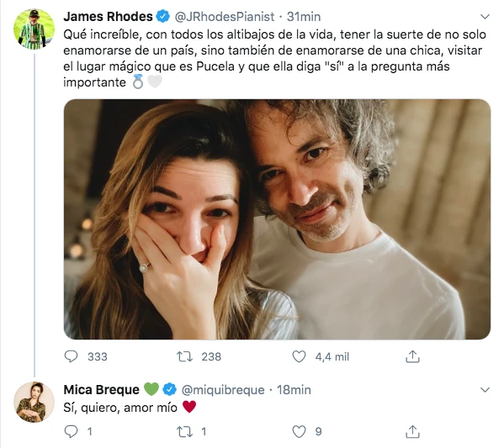
Task: Expand the Mica Breque tweet options chevron
Action: [485, 390]
